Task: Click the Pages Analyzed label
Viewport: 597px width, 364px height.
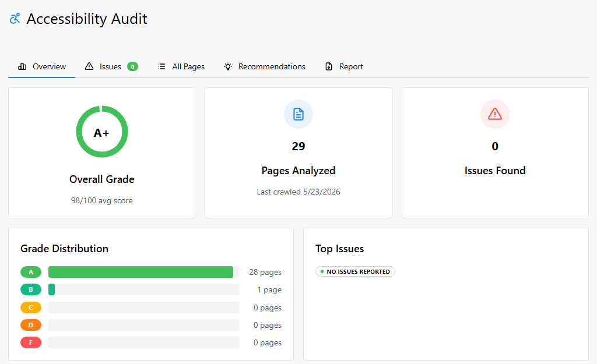Action: coord(298,171)
